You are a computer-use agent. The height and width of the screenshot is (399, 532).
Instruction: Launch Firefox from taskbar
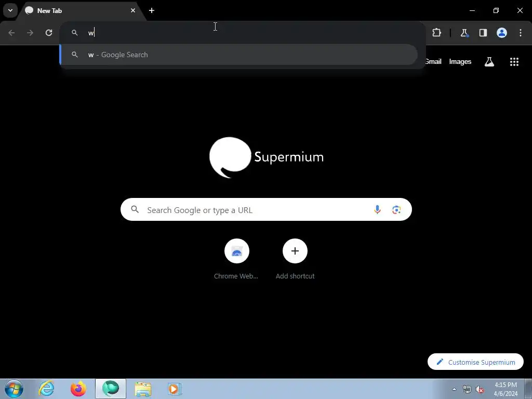click(78, 389)
